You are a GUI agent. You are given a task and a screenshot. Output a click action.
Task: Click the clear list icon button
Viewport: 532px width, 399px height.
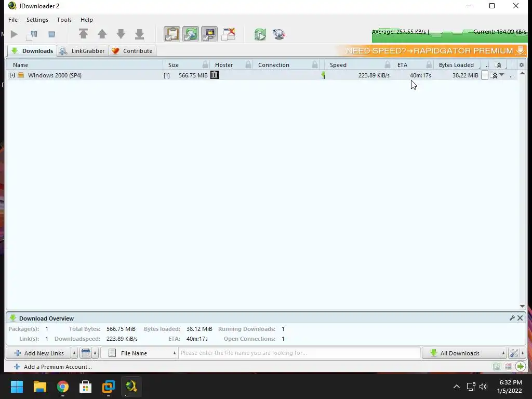86,353
